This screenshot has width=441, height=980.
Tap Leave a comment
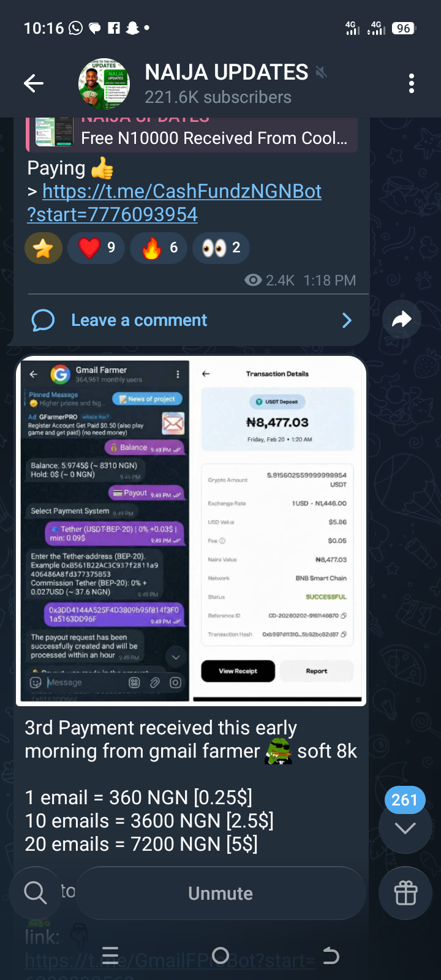tap(139, 320)
